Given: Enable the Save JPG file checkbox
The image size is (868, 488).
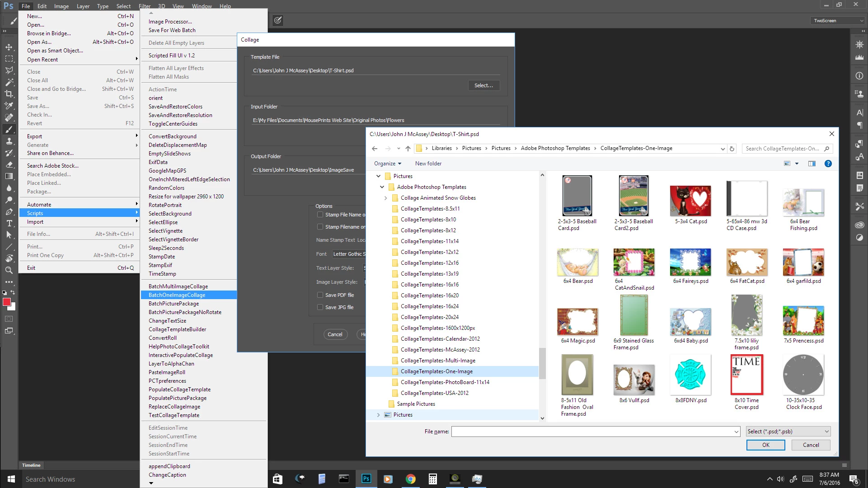Looking at the screenshot, I should coord(320,307).
